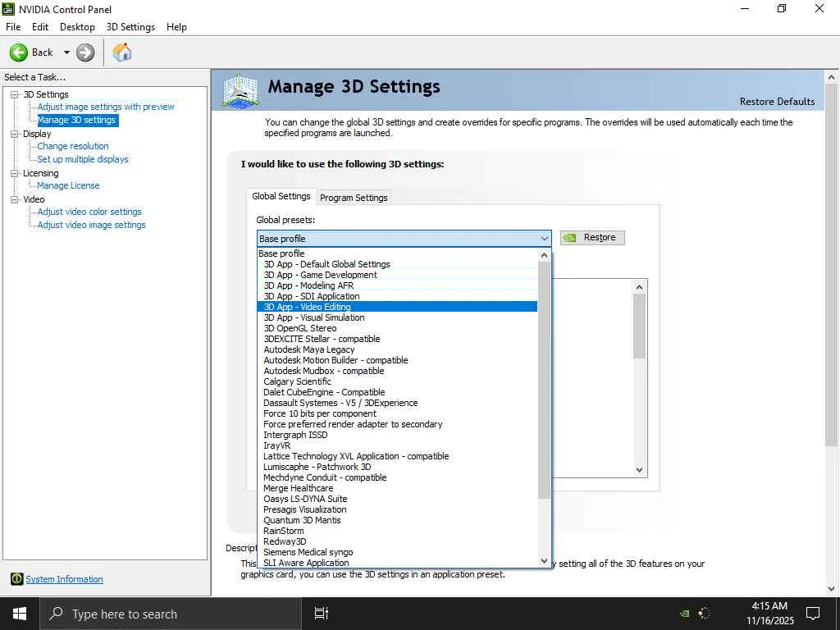840x630 pixels.
Task: Open Adjust video image settings
Action: coord(91,225)
